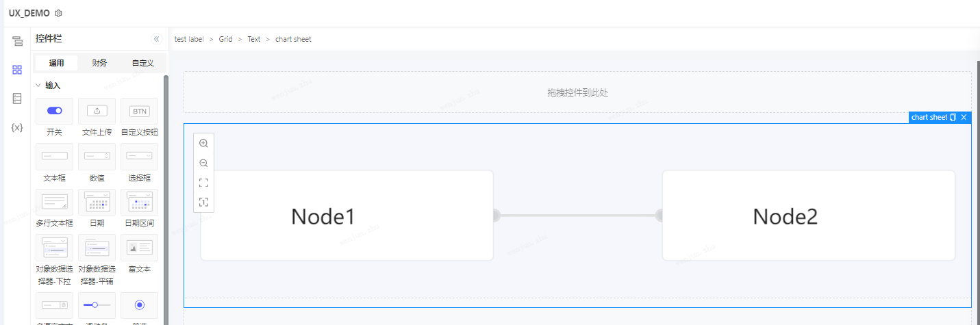Zoom in on the chart canvas
Viewport: 980px width, 325px height.
pyautogui.click(x=203, y=144)
